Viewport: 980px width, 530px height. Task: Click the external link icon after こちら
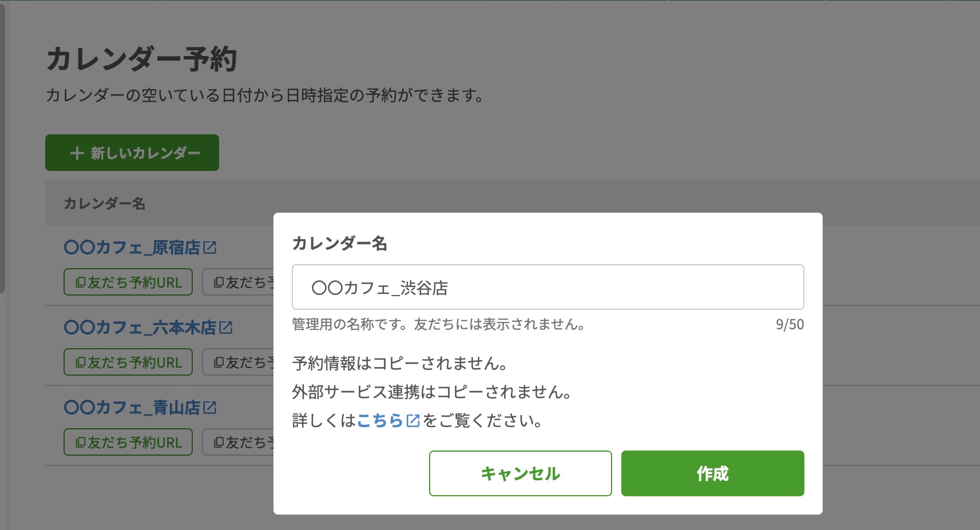(413, 421)
